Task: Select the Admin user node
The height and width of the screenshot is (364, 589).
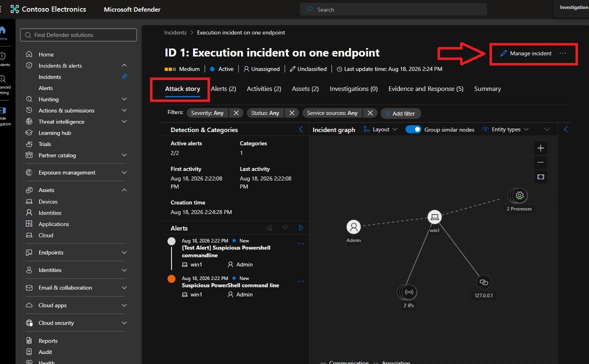Action: click(353, 227)
